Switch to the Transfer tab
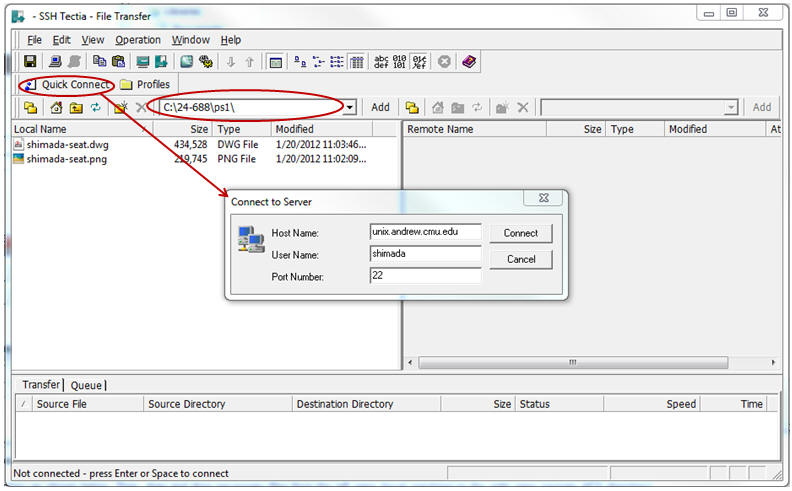This screenshot has height=491, width=792. point(40,384)
